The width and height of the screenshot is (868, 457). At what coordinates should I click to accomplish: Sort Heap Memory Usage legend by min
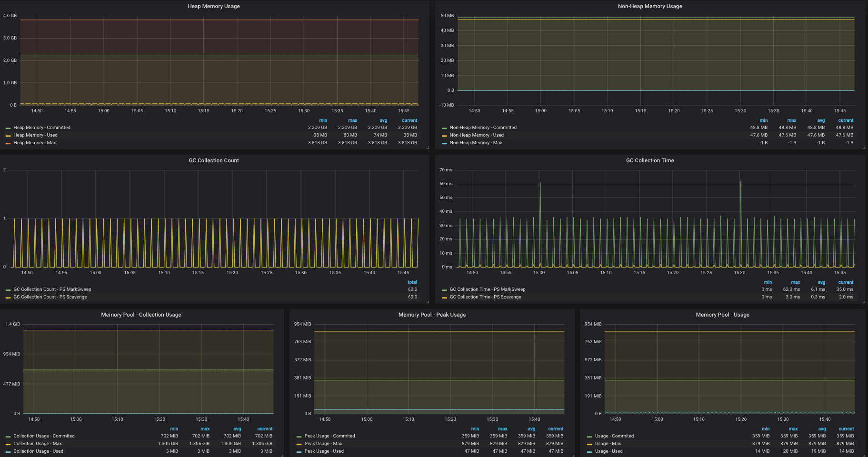[x=323, y=120]
